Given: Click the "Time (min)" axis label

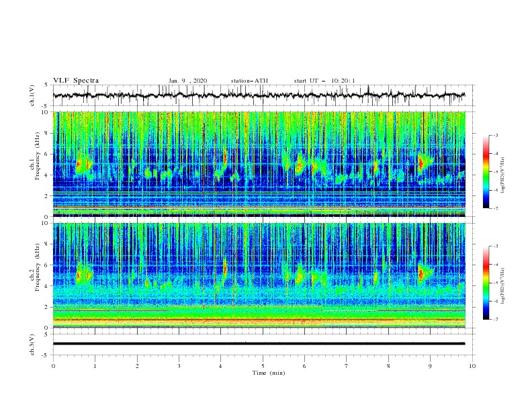Looking at the screenshot, I should point(269,373).
